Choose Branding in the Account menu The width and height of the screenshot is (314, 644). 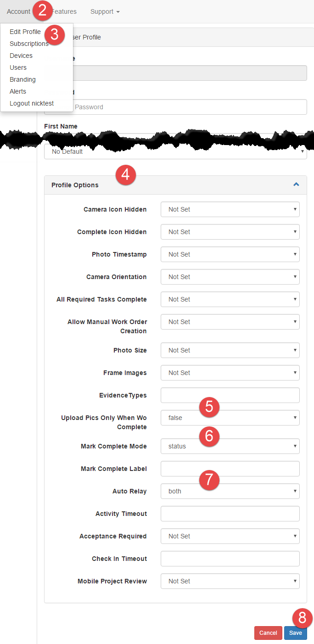tap(22, 79)
